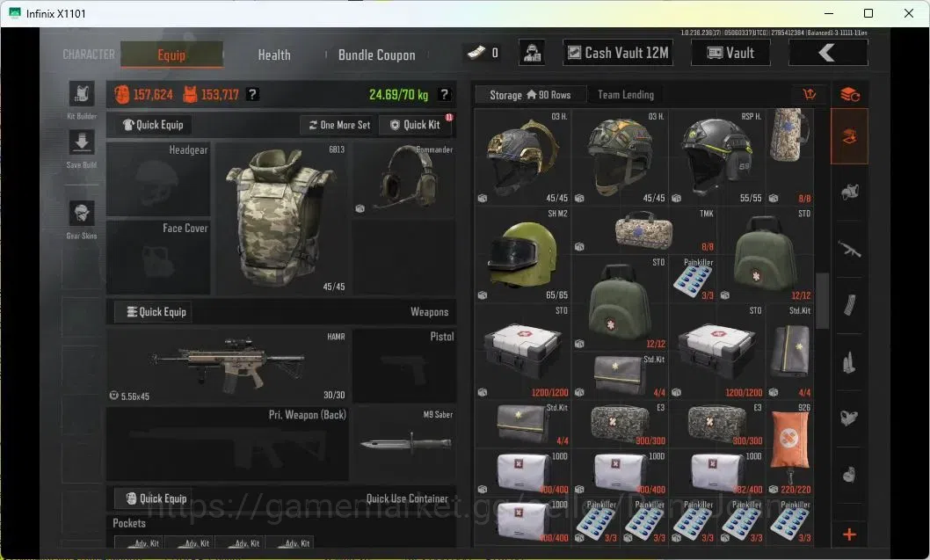Open the Bundle Coupon tab
The width and height of the screenshot is (930, 560).
click(376, 55)
